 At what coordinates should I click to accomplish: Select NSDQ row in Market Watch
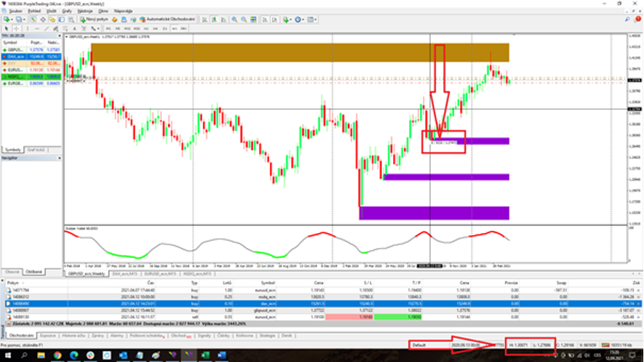coord(31,77)
